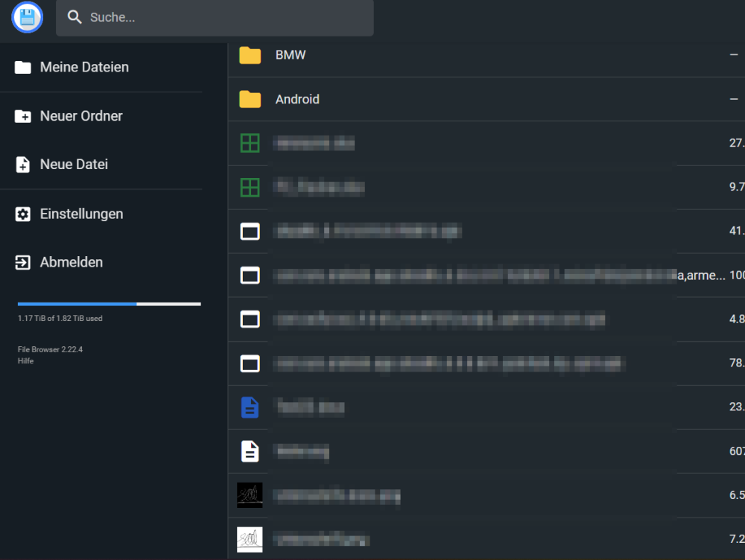Click the Einstellungen gear icon

point(23,214)
